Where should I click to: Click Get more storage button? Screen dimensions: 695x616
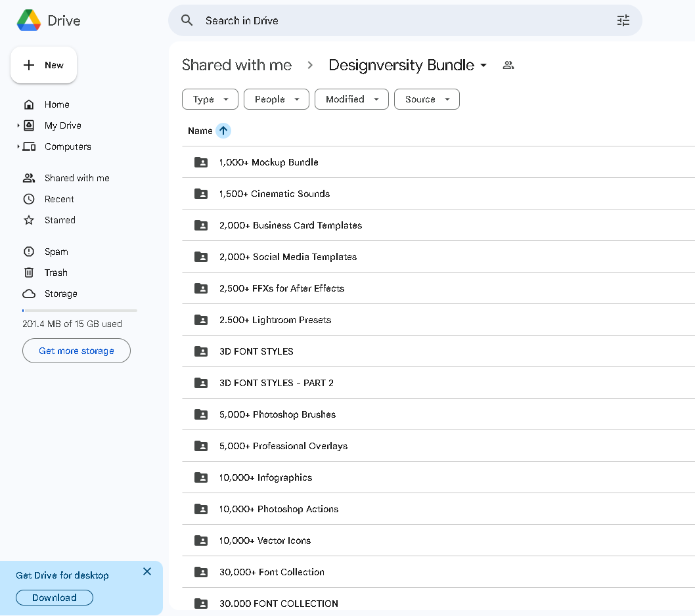[76, 351]
